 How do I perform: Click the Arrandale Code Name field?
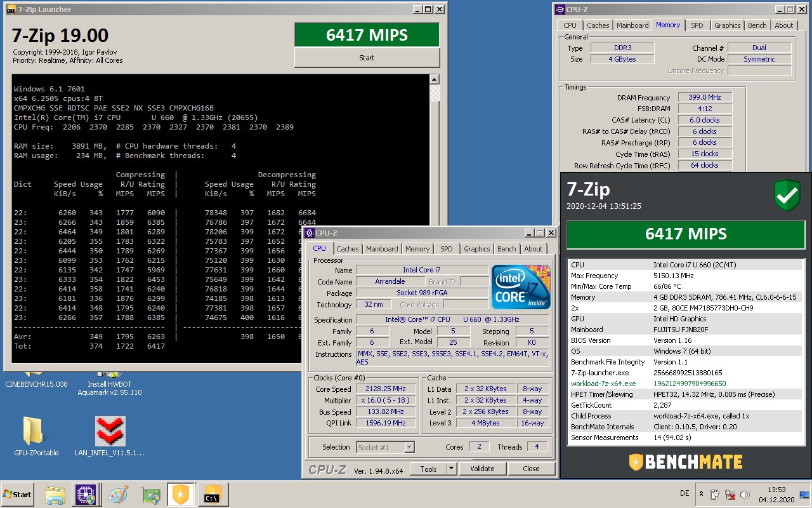390,281
